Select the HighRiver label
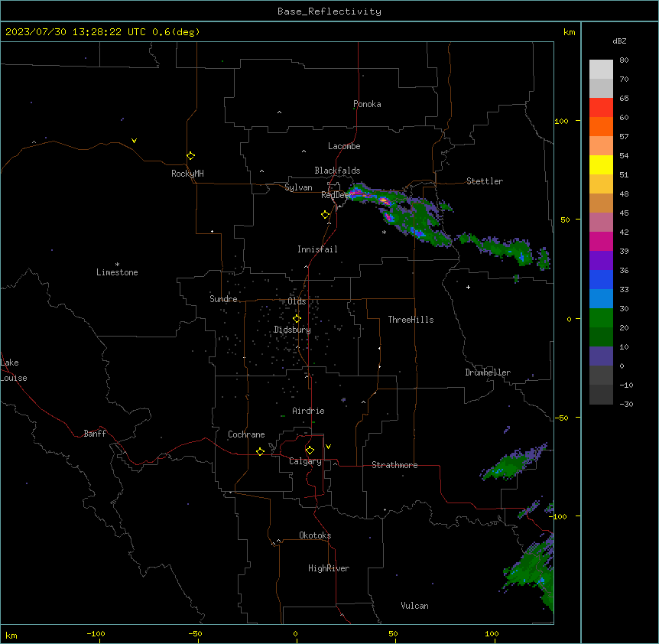The width and height of the screenshot is (659, 644). [329, 568]
